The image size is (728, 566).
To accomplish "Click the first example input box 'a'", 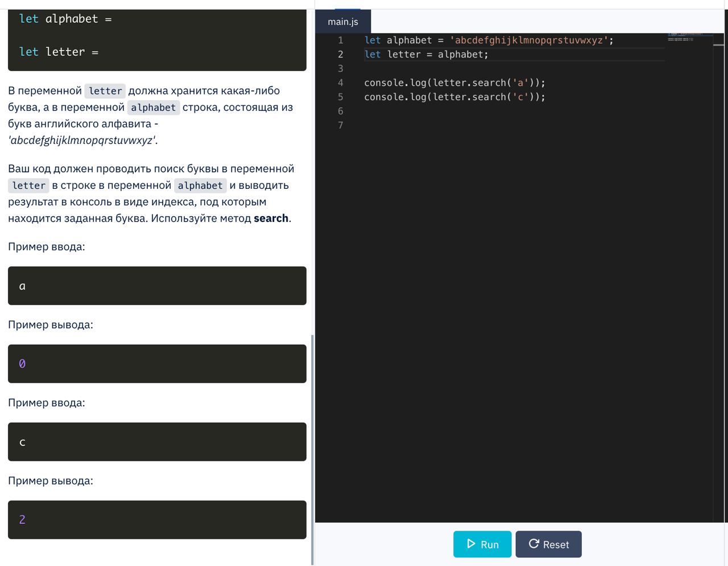I will pos(157,286).
